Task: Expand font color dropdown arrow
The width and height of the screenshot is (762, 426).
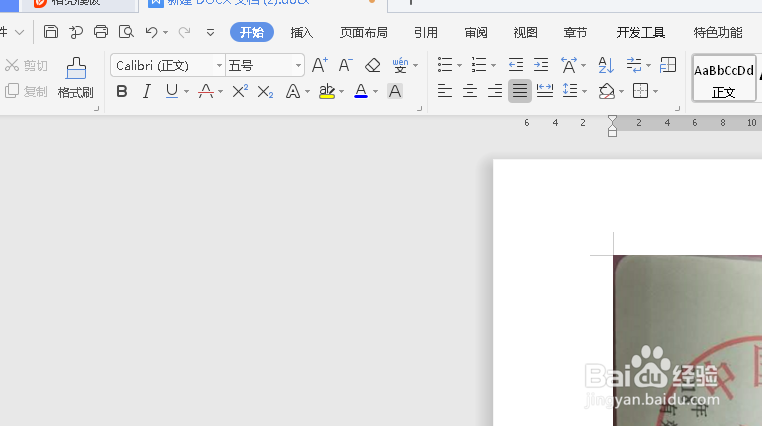Action: [x=375, y=92]
